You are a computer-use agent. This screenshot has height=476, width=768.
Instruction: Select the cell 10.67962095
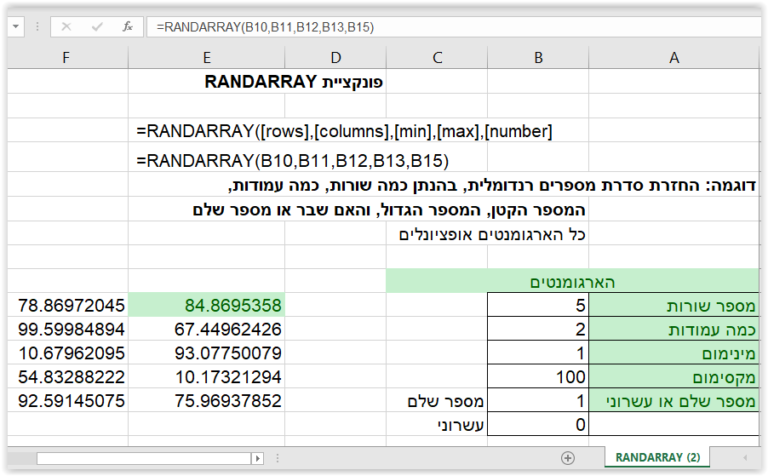pyautogui.click(x=68, y=353)
